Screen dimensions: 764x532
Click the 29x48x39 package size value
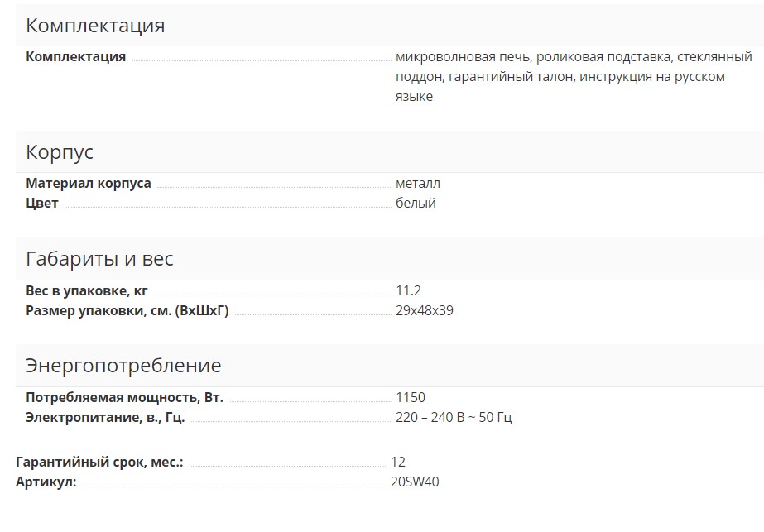pyautogui.click(x=425, y=311)
